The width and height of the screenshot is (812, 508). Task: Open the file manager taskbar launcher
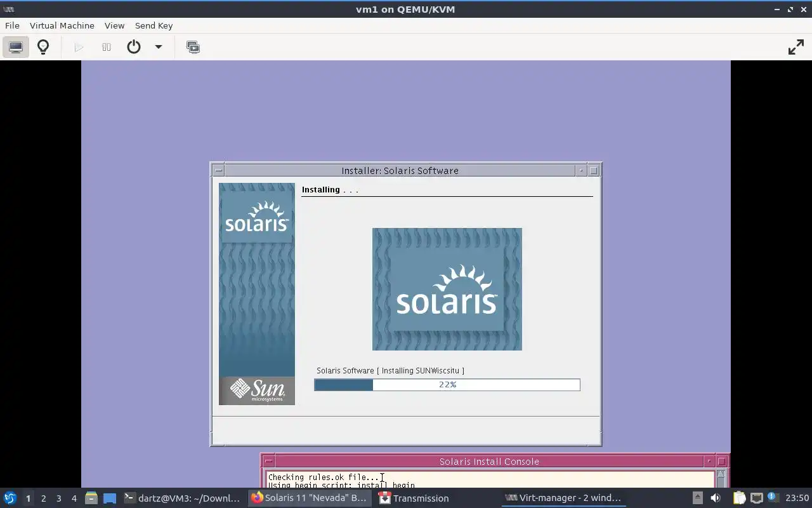pyautogui.click(x=91, y=498)
